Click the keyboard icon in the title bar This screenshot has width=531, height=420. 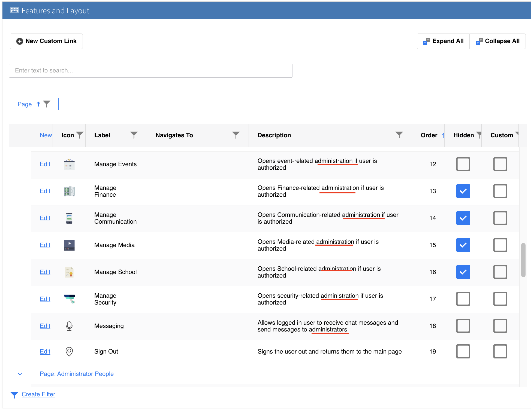point(14,10)
